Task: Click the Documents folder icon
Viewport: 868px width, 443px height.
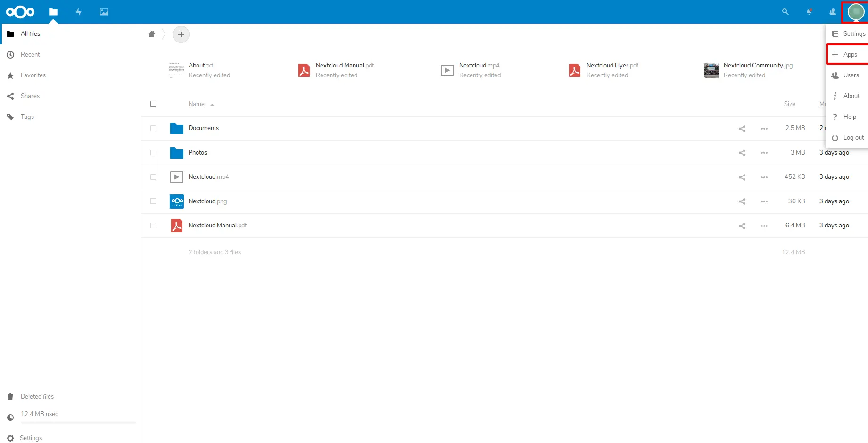Action: 177,128
